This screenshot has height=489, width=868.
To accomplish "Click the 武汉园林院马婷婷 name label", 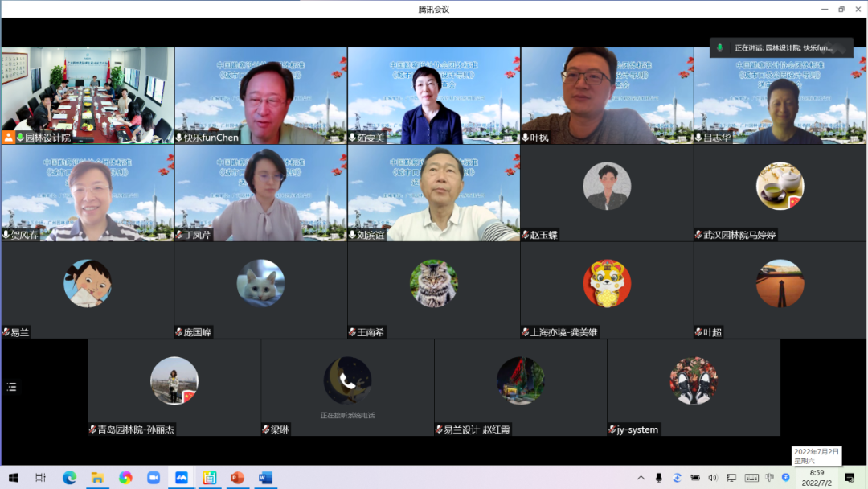I will pyautogui.click(x=740, y=235).
